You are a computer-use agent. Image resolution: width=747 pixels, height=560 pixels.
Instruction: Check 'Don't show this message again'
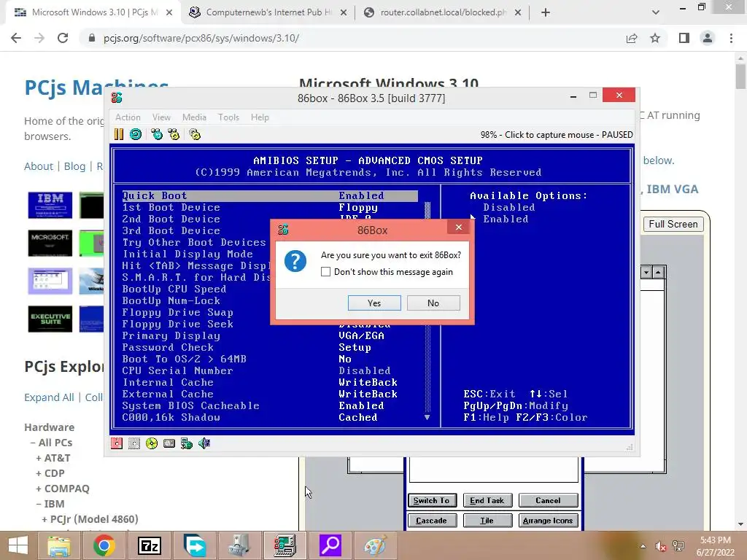pos(326,272)
